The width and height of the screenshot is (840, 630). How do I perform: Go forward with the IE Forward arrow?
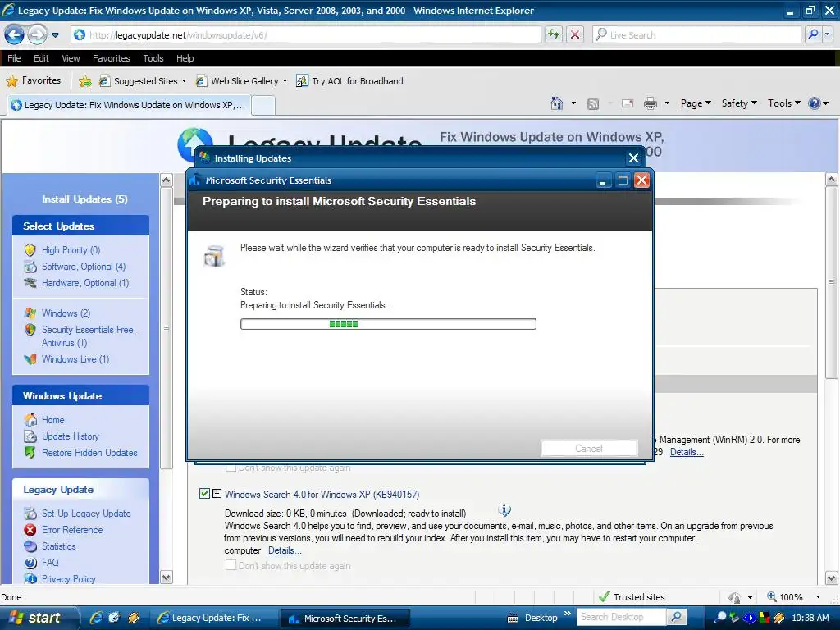point(37,35)
